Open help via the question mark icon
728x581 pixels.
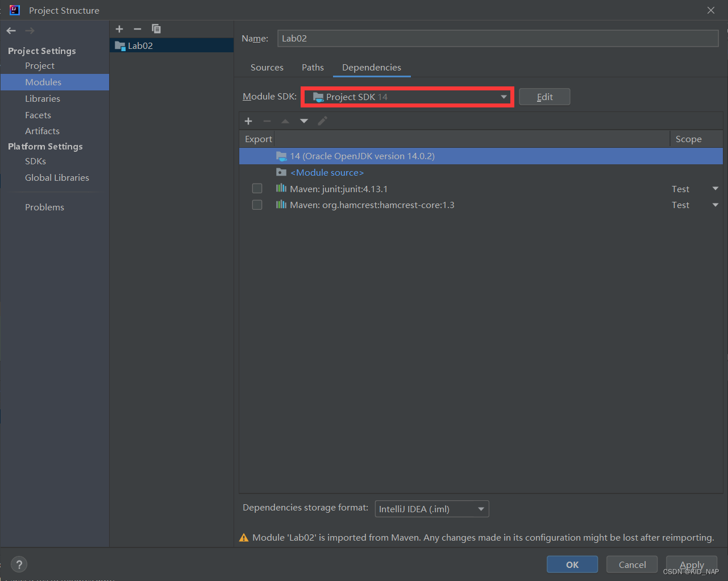pyautogui.click(x=19, y=564)
